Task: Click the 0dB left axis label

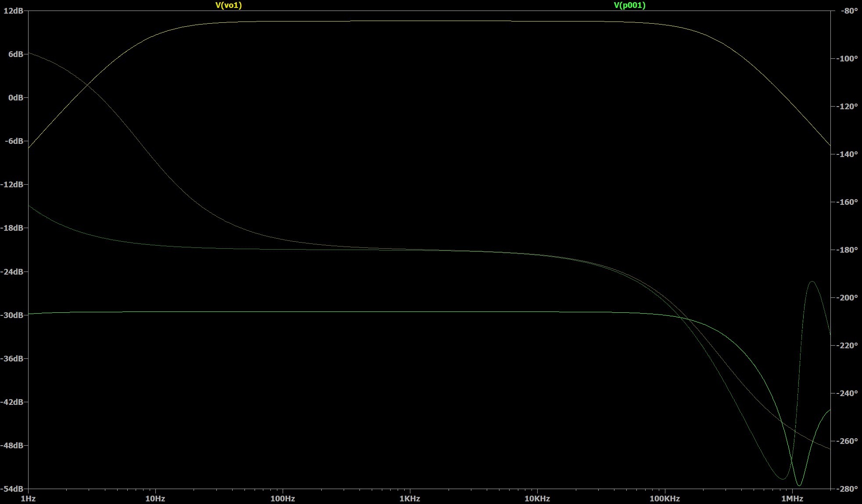Action: click(x=15, y=97)
